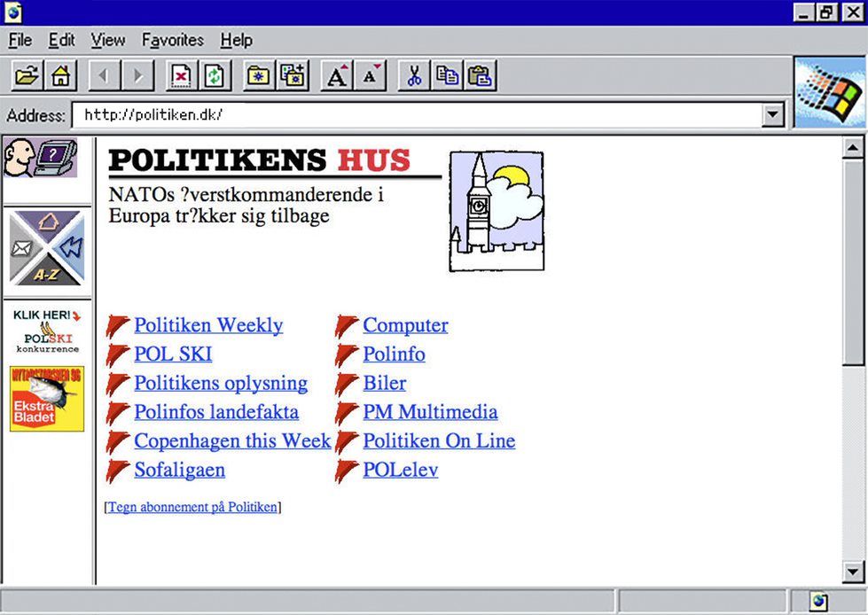The image size is (868, 615).
Task: Open the Favorites folder icon
Action: 259,75
